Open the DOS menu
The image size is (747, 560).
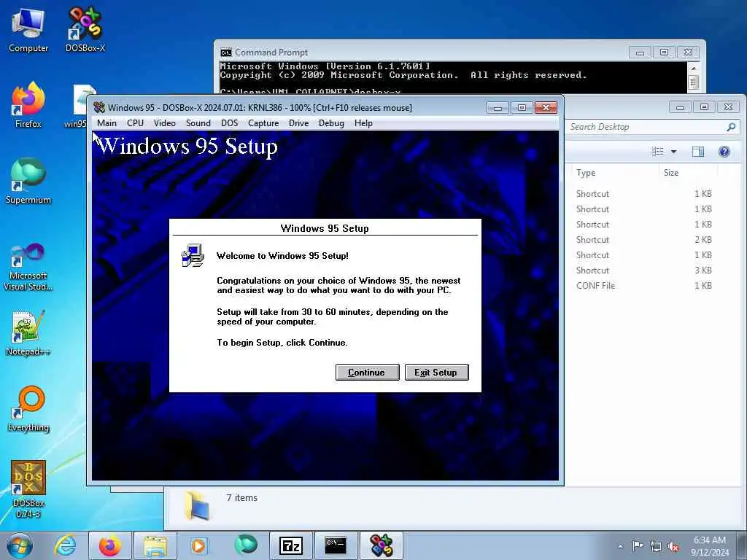229,123
